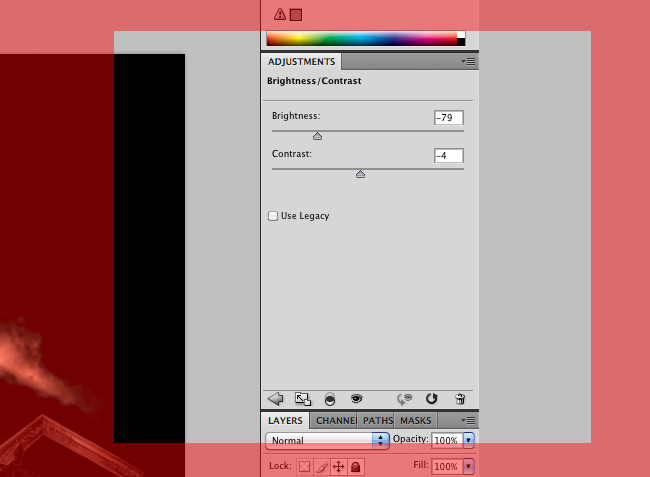Click the clip to layer icon

click(329, 398)
